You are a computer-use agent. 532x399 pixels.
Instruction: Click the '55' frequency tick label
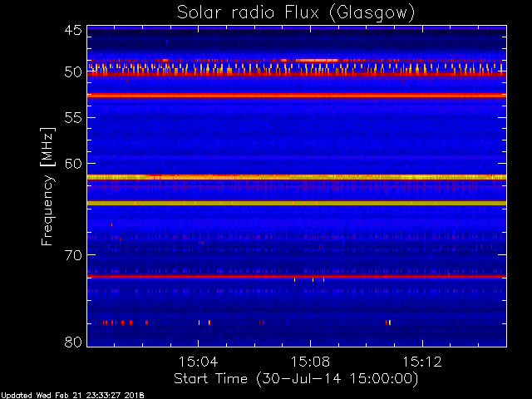point(73,118)
